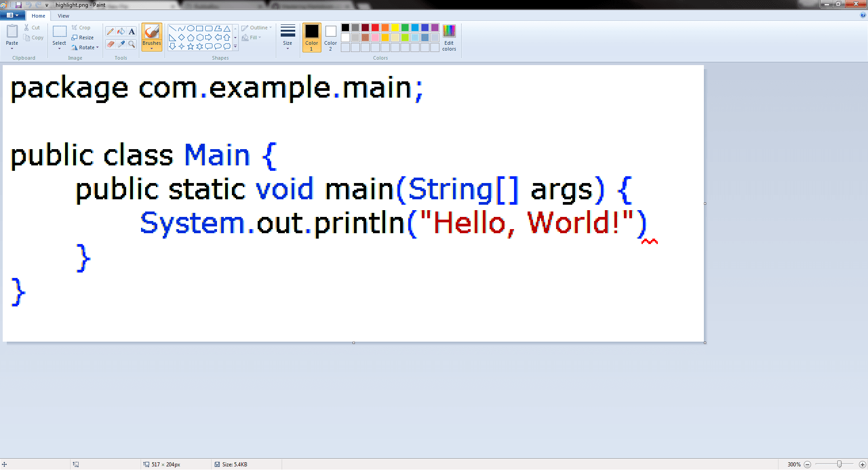Select the Pencil tool

110,31
